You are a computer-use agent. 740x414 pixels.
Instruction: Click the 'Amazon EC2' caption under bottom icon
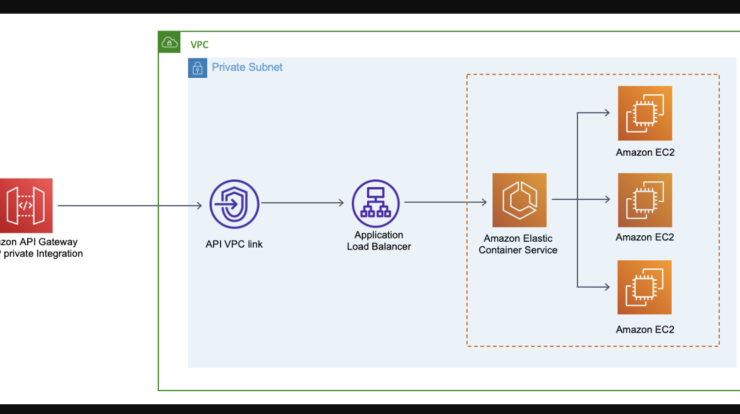pos(645,330)
